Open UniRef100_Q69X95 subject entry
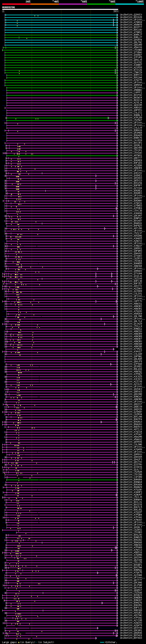 tap(131, 105)
